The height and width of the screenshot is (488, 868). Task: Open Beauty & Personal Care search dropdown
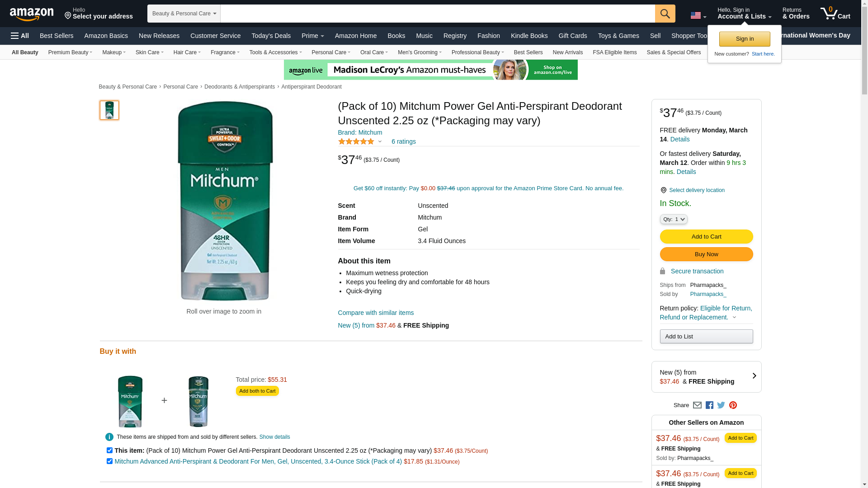click(184, 14)
